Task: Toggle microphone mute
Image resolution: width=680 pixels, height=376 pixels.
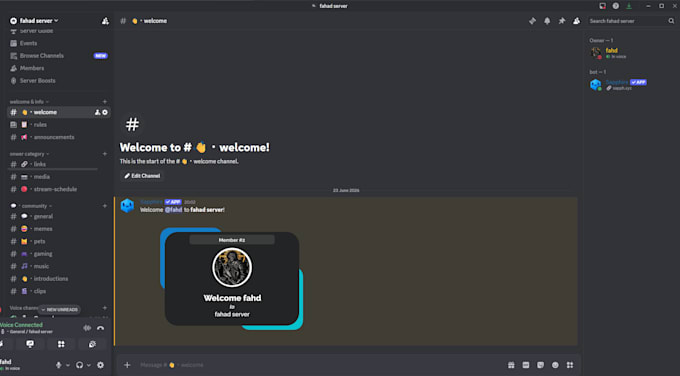Action: pos(59,365)
